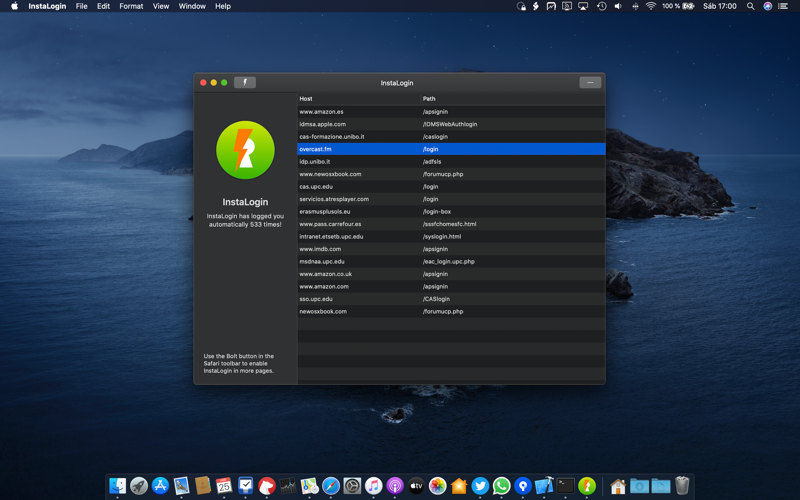
Task: Open the Time Machine menu bar icon
Action: point(601,6)
